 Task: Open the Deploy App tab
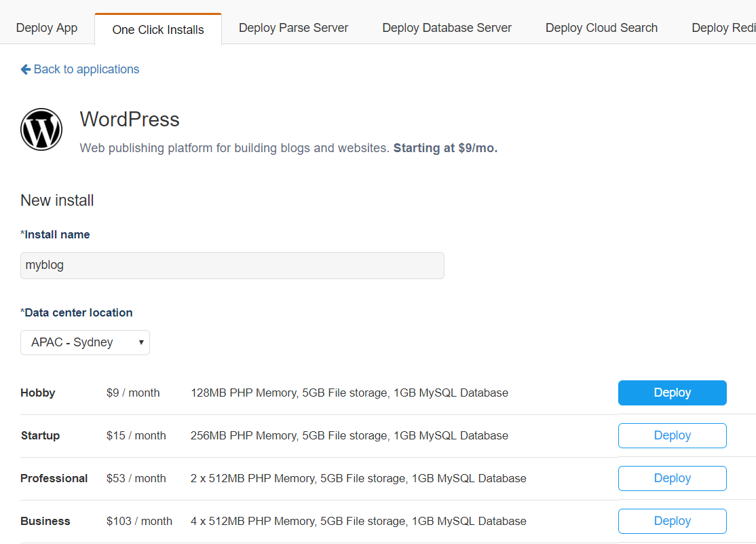(47, 28)
